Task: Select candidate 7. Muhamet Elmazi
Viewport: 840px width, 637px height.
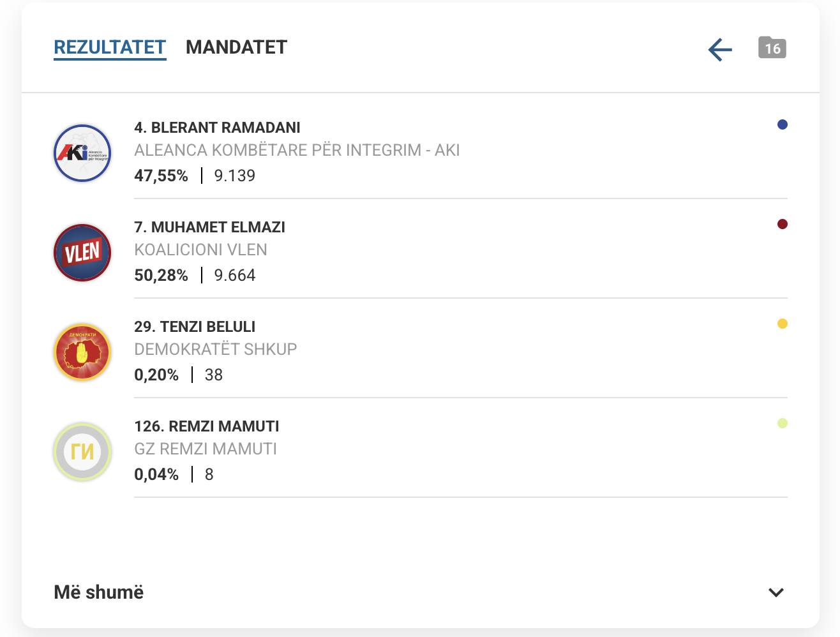Action: pos(209,227)
